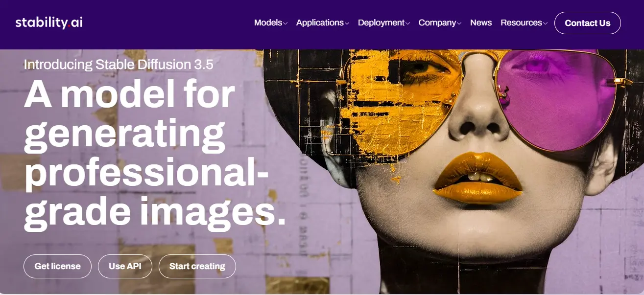Open the Resources menu

tap(521, 23)
